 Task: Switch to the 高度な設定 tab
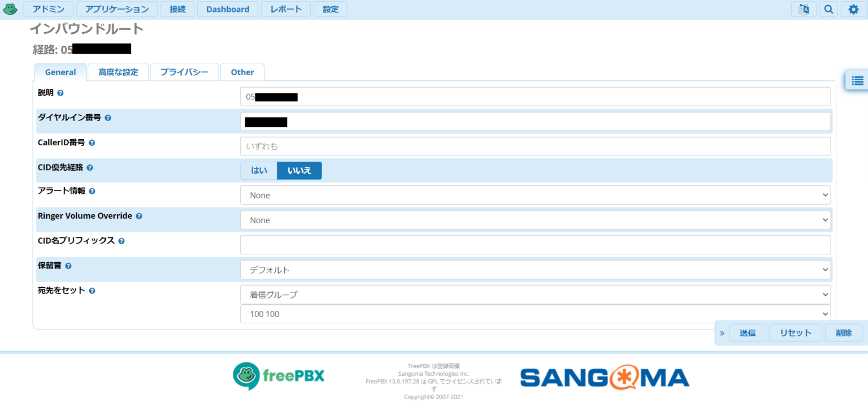118,72
